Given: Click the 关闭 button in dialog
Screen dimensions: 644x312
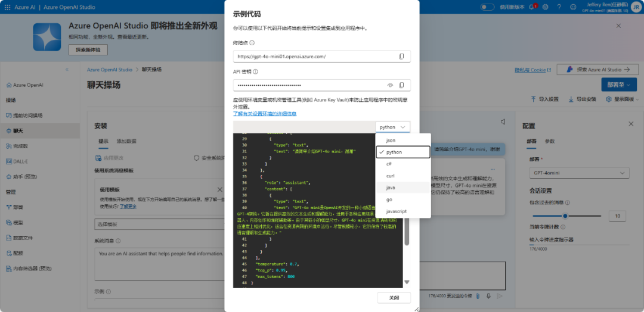Looking at the screenshot, I should pos(394,298).
